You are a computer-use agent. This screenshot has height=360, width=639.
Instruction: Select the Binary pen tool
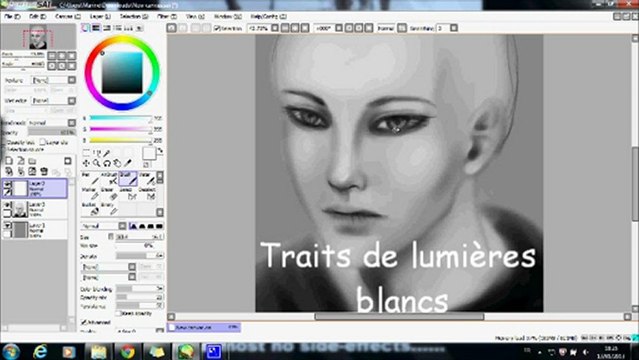[x=109, y=208]
